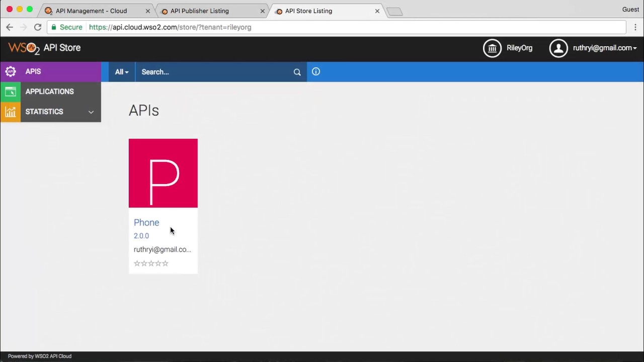Close the API Management - Cloud tab
Viewport: 644px width, 362px height.
coord(147,11)
